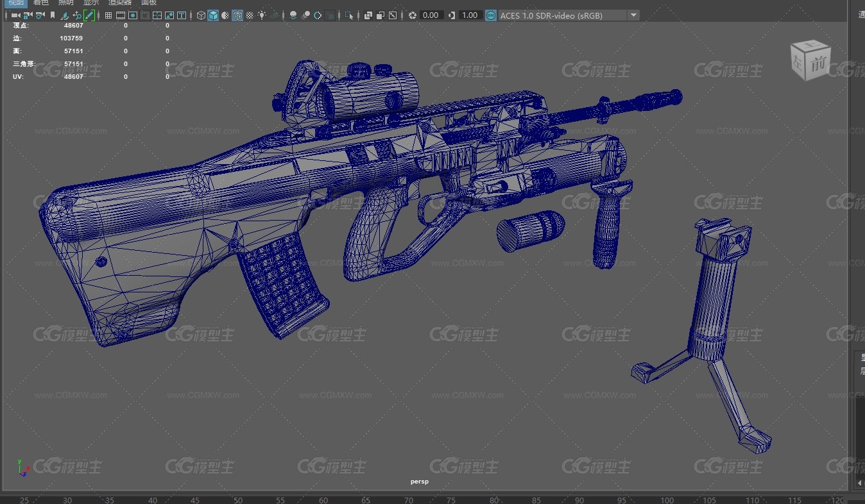This screenshot has height=504, width=865.
Task: Click the Gamma icon
Action: tap(452, 15)
